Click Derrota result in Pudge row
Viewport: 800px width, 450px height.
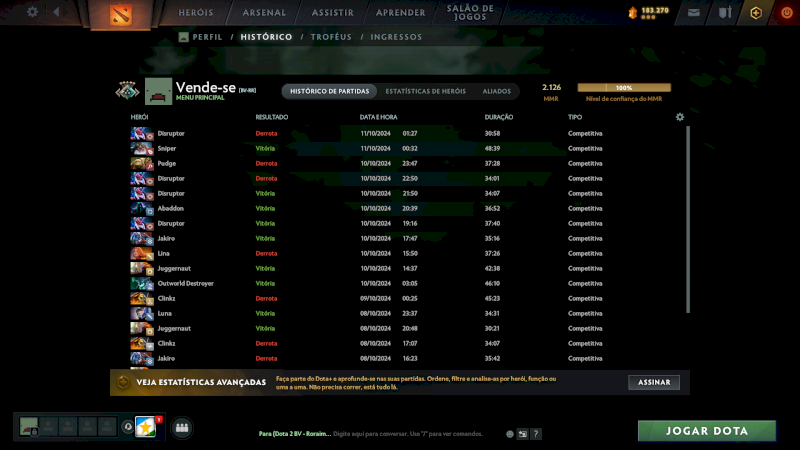point(266,164)
